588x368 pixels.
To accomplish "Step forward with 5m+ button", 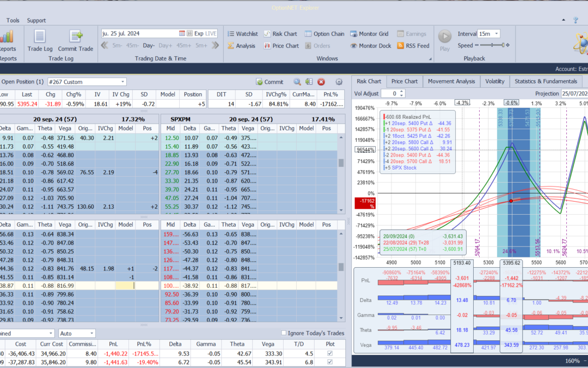I will [201, 45].
